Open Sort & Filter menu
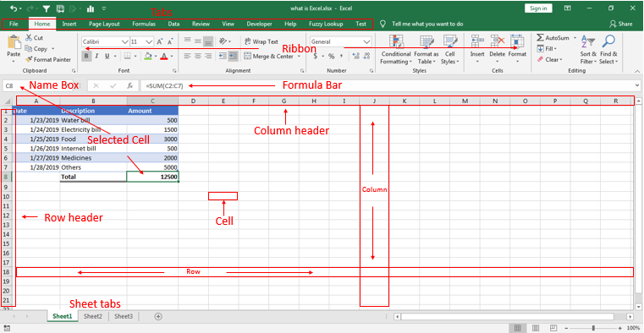Screen dimensions: 644x333 point(588,50)
